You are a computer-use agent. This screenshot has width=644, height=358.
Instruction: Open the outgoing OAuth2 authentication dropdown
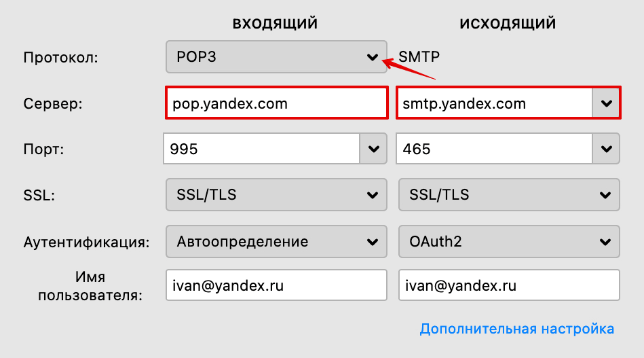click(x=509, y=241)
